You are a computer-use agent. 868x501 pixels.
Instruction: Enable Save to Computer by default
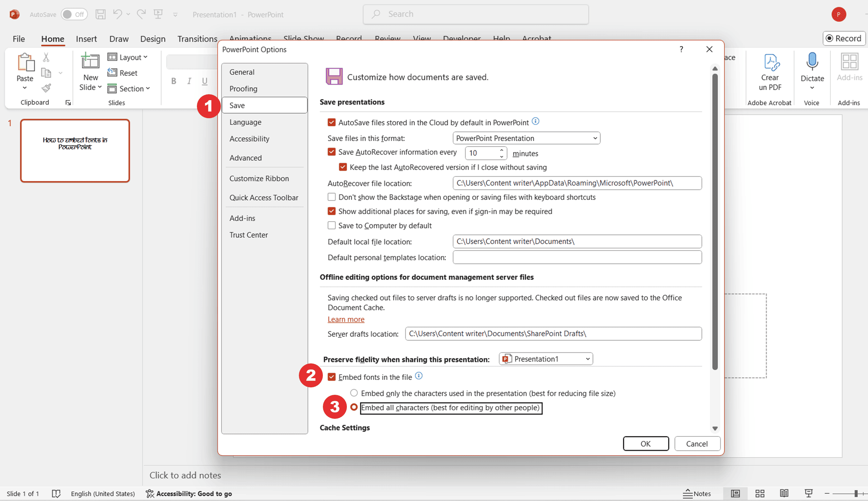tap(331, 226)
